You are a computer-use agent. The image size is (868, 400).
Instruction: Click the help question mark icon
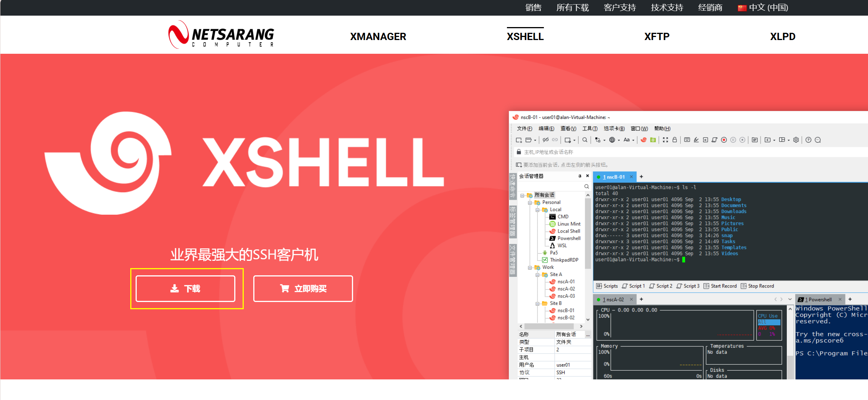tap(808, 140)
